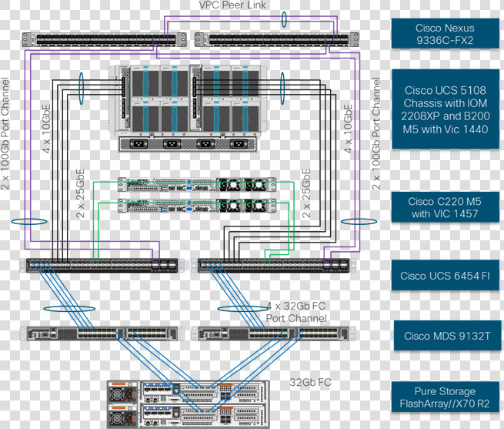This screenshot has height=429, width=504.
Task: Click the right-side 2 x 25GbE label
Action: point(306,194)
